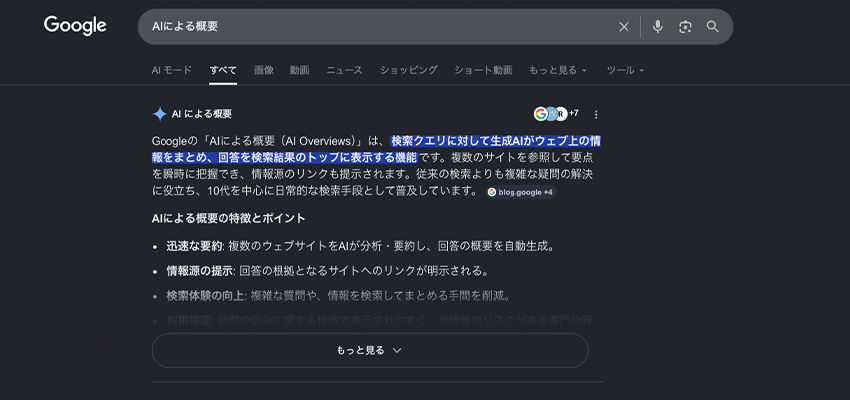Open the ツール dropdown
Image resolution: width=850 pixels, height=400 pixels.
click(x=625, y=70)
